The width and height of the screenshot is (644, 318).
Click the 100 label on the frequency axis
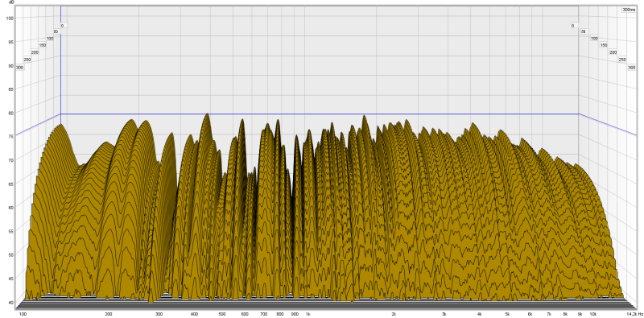23,314
